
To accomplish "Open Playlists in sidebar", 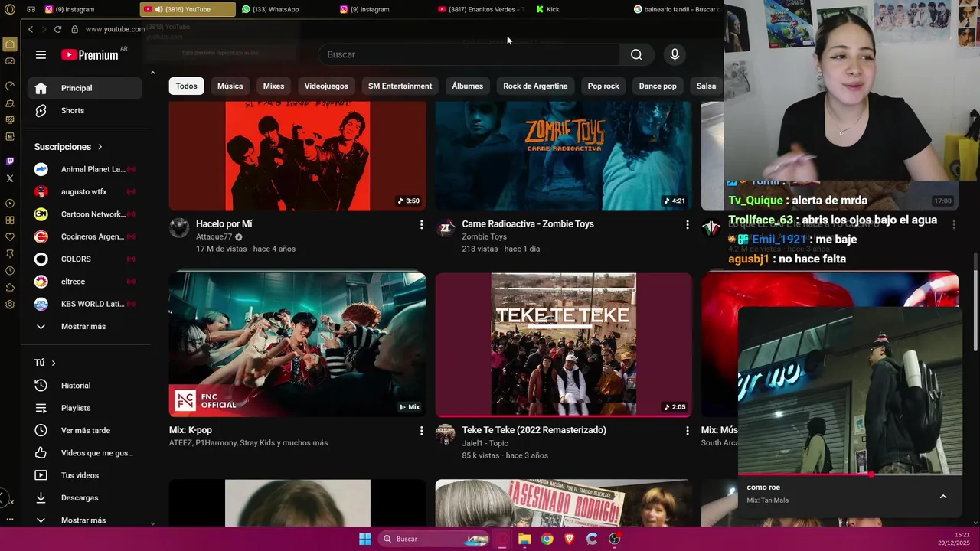I will point(85,408).
